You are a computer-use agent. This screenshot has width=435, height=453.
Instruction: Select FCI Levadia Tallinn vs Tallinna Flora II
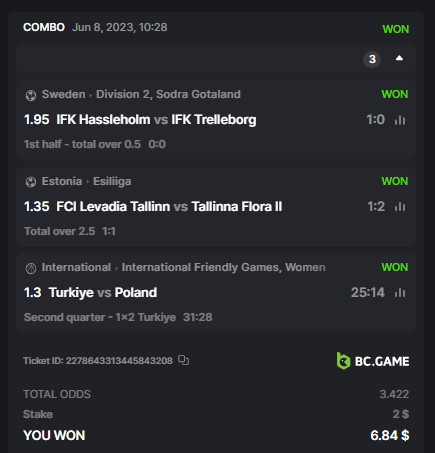pos(169,207)
